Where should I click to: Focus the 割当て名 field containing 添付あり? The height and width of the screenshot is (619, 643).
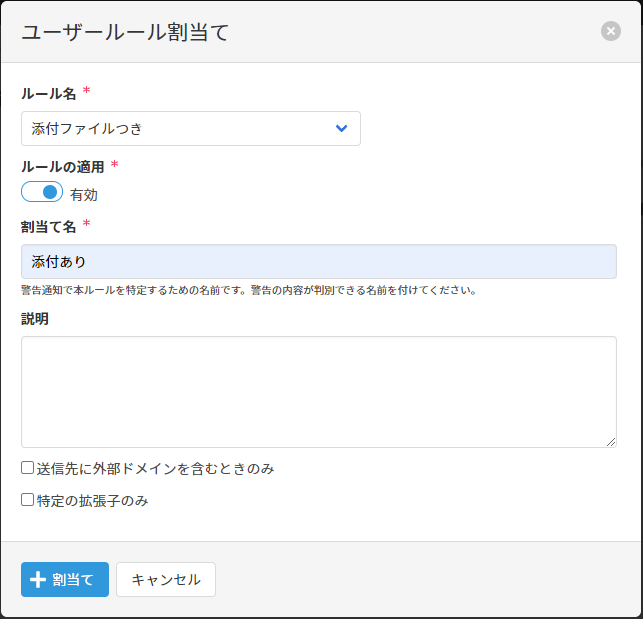318,262
